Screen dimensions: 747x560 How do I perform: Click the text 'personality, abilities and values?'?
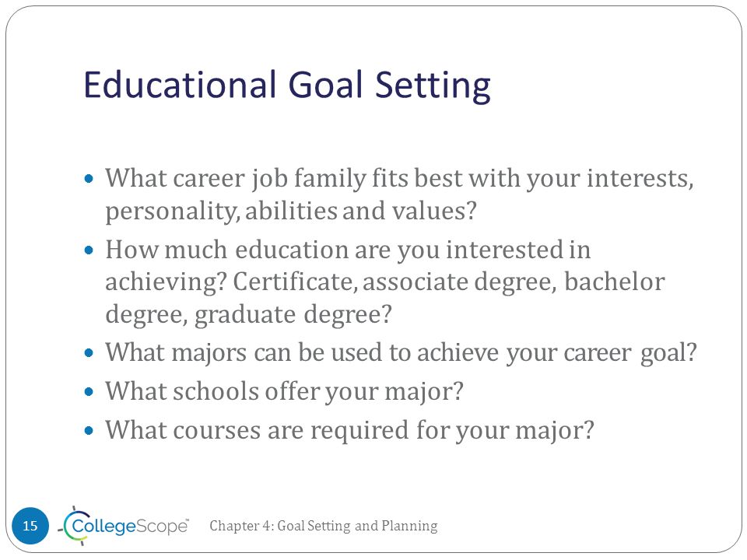tap(290, 212)
